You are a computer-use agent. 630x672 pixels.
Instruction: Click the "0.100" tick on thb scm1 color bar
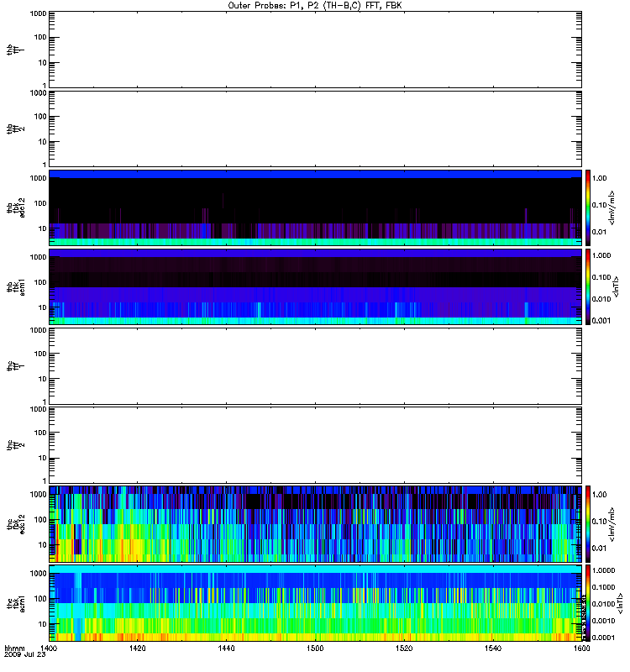601,277
